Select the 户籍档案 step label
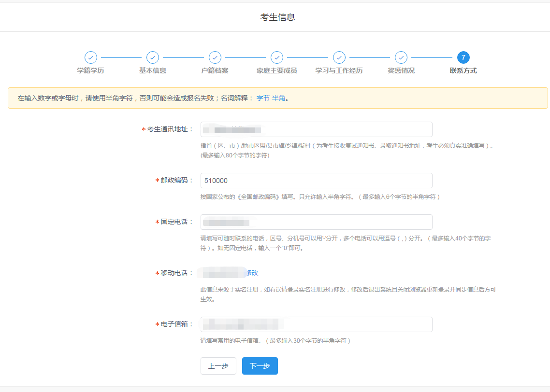The height and width of the screenshot is (392, 550). coord(215,70)
